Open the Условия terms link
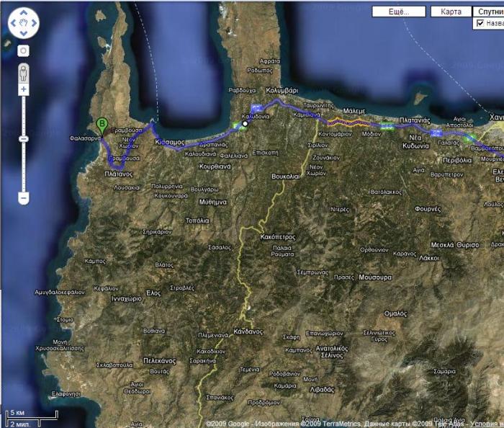The image size is (504, 428). (x=485, y=423)
